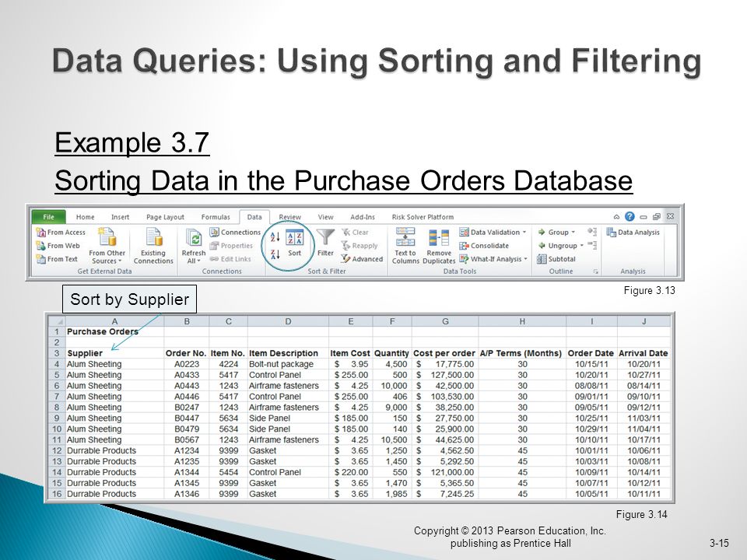
Task: Click the Show Detail outline icon
Action: point(592,232)
